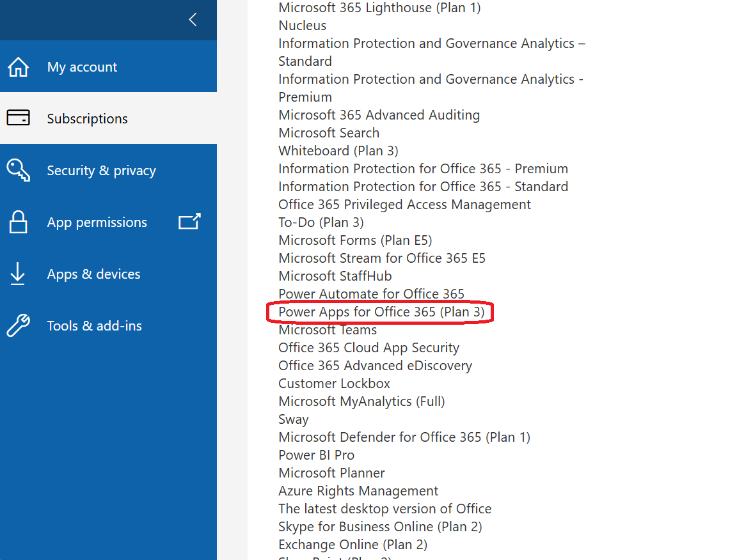Select 'Information Protection for Office 365 - Standard'

pos(424,187)
